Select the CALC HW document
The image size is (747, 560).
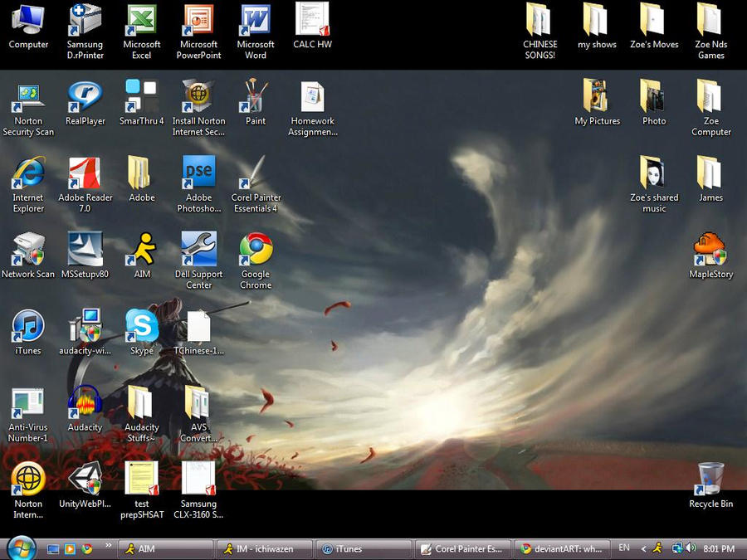coord(312,27)
